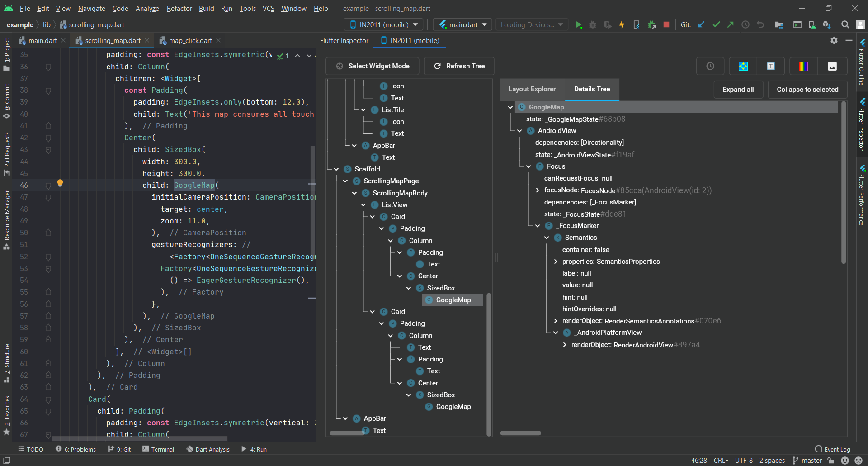Viewport: 868px width, 466px height.
Task: Toggle Show Debug Paint overlay
Action: point(743,66)
